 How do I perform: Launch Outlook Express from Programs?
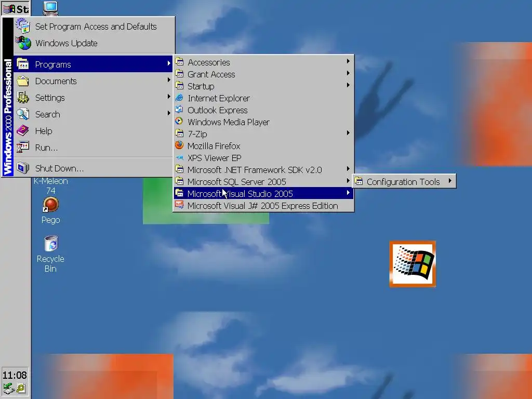pos(263,110)
